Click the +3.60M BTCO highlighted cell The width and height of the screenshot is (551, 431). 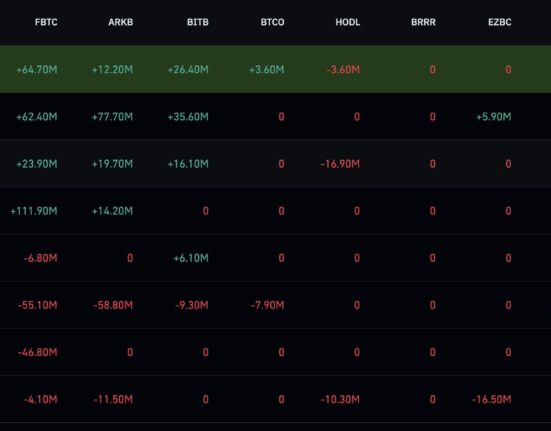click(x=267, y=70)
